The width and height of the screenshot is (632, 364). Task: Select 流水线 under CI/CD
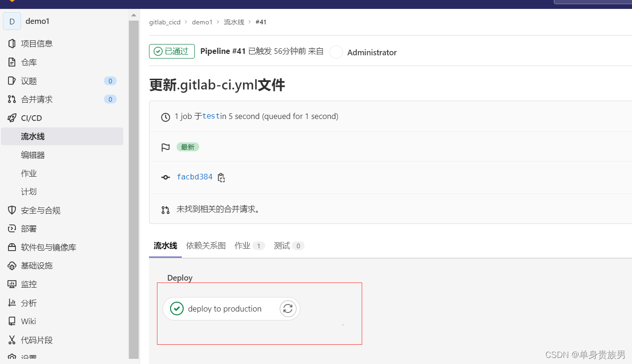(62, 136)
